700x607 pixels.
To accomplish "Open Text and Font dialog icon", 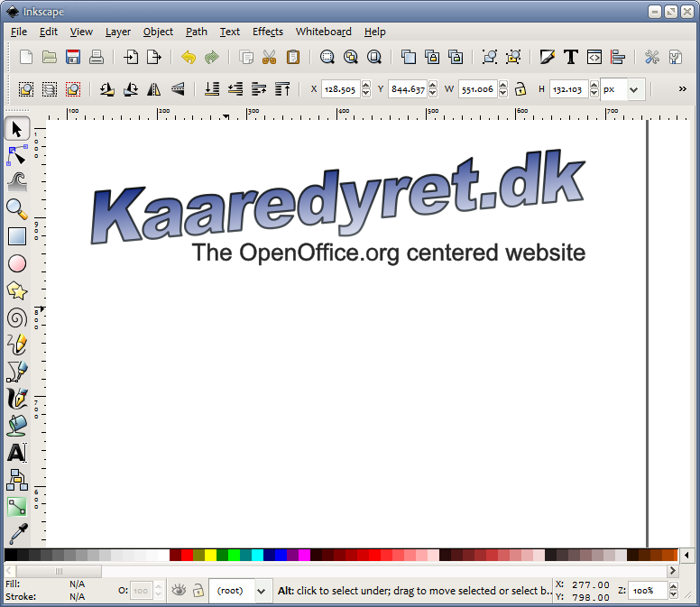I will pos(570,57).
